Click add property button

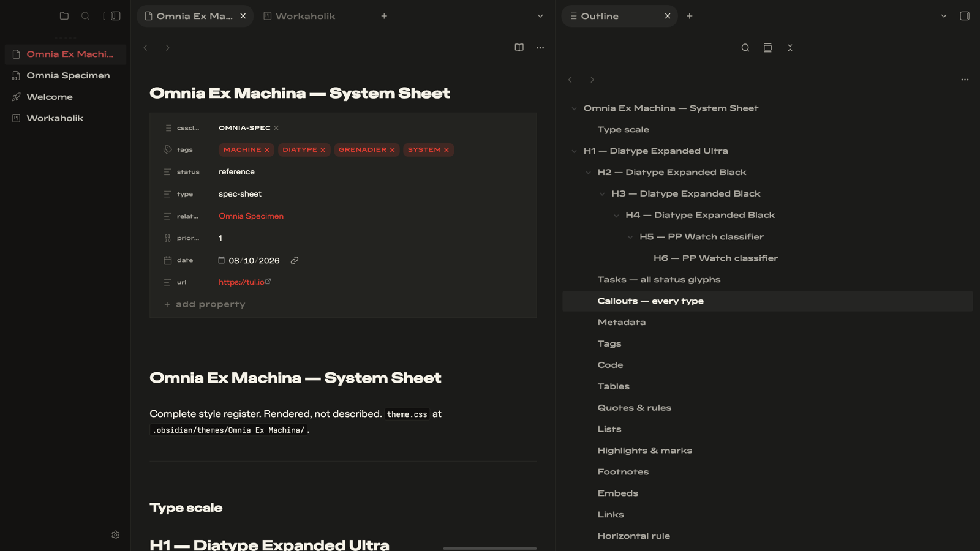click(x=205, y=304)
